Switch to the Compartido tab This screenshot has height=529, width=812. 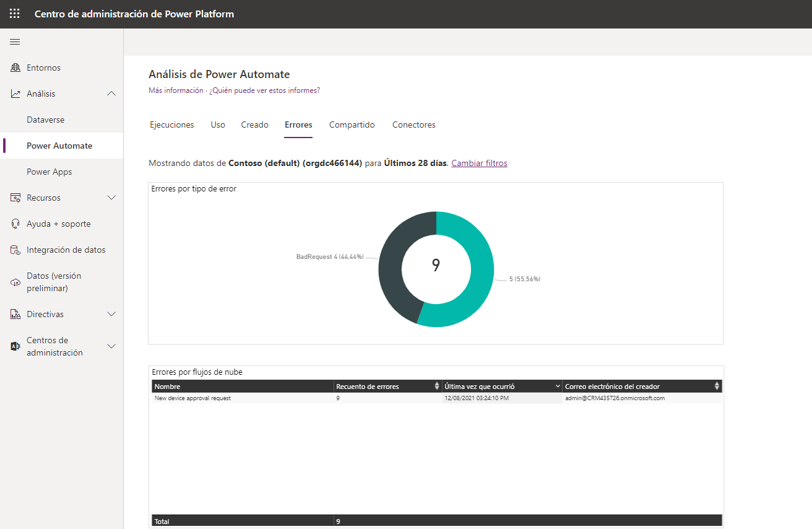pyautogui.click(x=352, y=125)
